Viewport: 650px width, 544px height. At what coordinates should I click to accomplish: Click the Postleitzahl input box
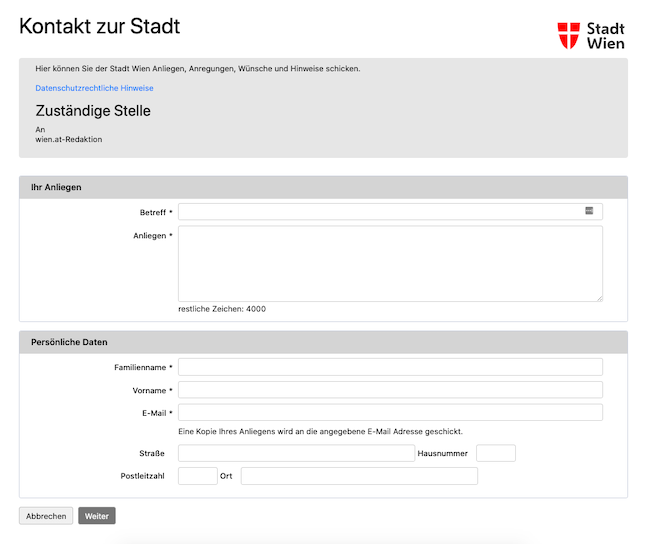pyautogui.click(x=198, y=476)
